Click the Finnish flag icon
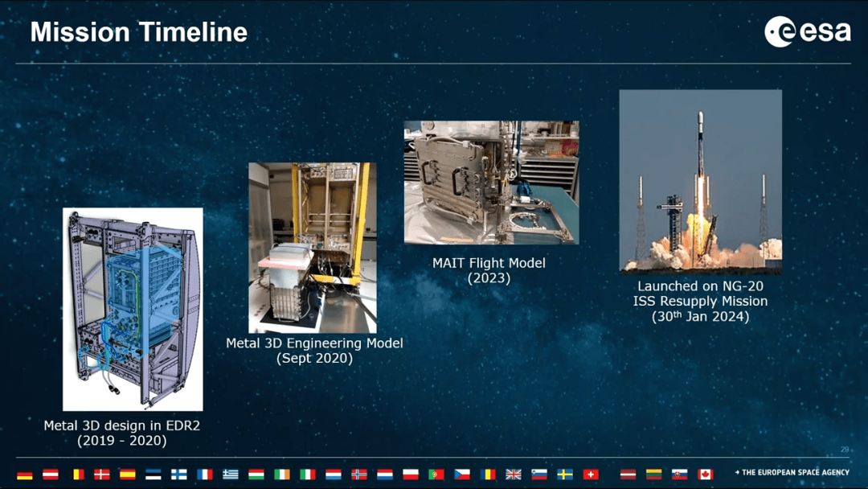This screenshot has width=868, height=489. [179, 475]
